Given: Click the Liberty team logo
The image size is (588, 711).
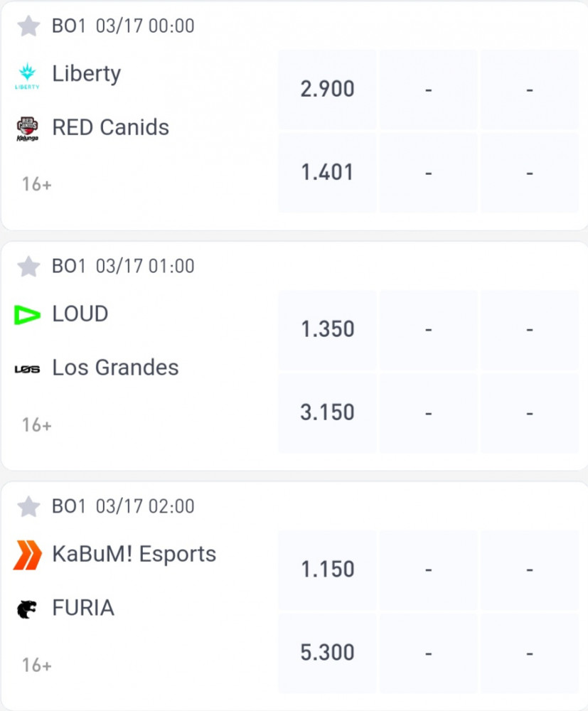Looking at the screenshot, I should pos(27,75).
